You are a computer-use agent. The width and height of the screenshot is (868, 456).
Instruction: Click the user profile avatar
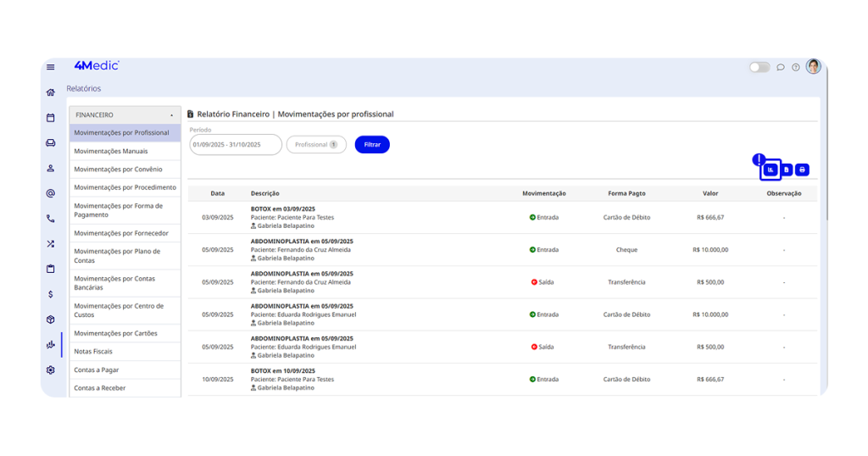813,67
